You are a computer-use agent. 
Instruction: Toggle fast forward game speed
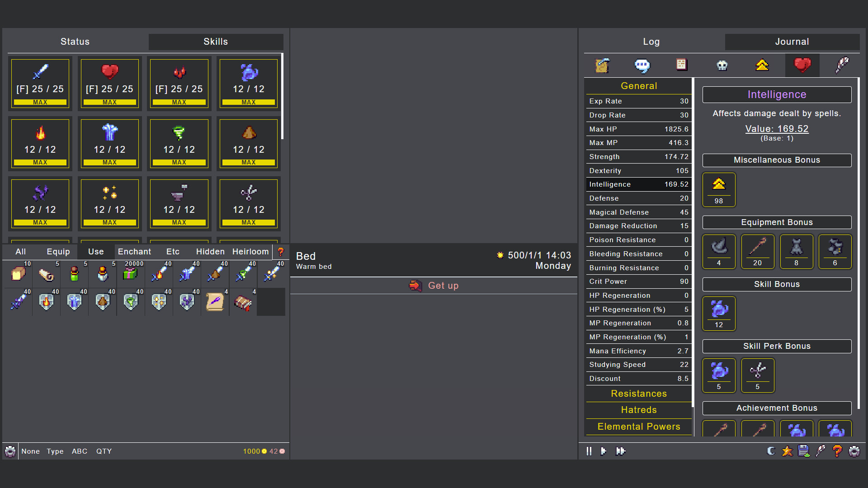pyautogui.click(x=621, y=451)
